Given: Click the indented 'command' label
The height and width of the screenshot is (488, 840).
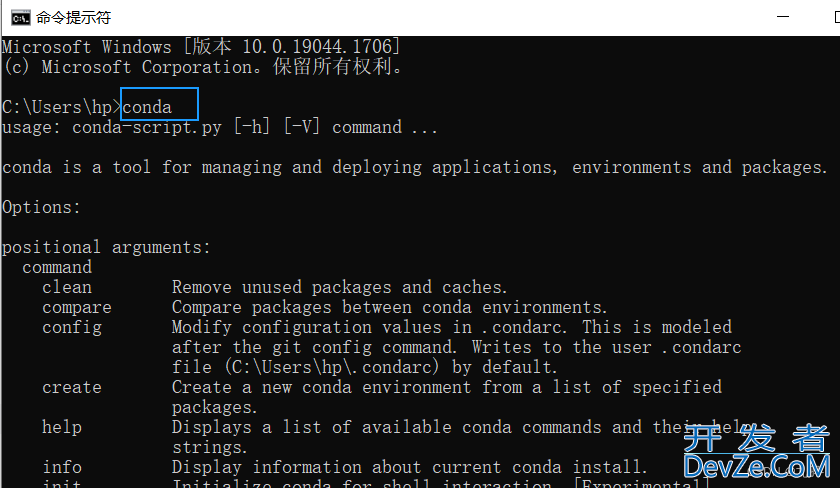Looking at the screenshot, I should (57, 267).
